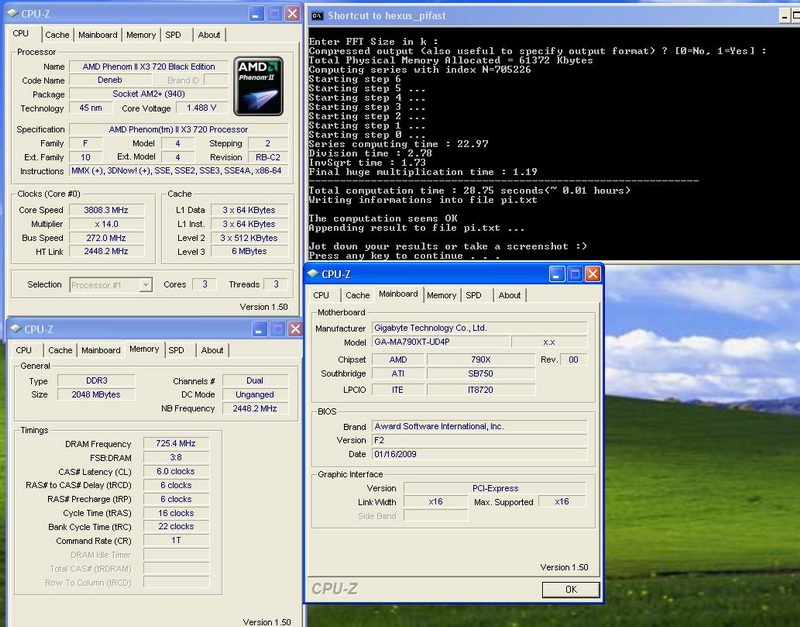Switch to Cache tab in top CPU-Z window

(x=57, y=35)
